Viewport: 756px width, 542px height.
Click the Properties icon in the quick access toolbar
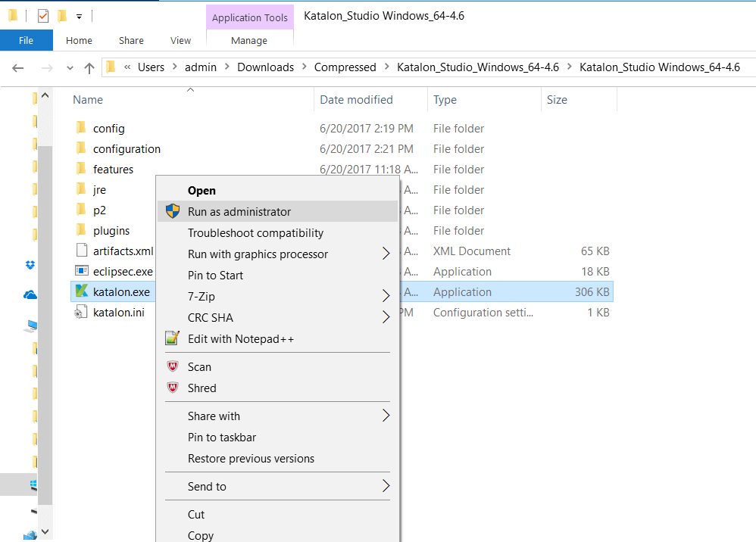tap(43, 16)
